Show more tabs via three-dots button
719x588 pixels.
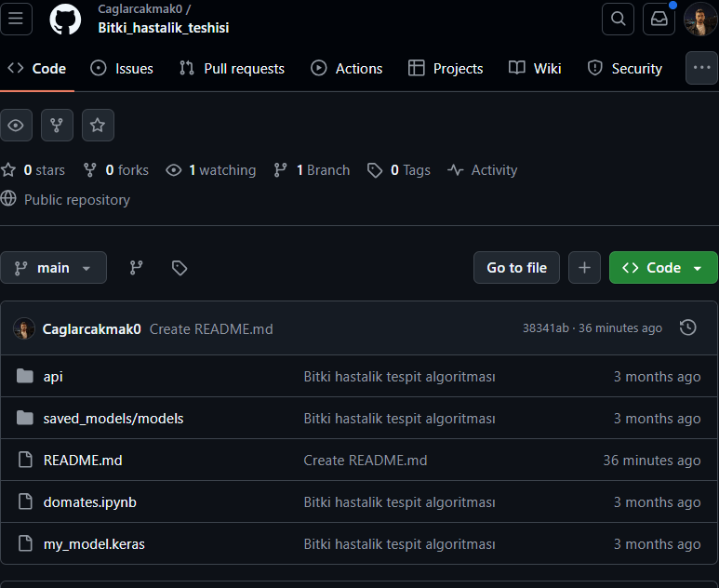tap(701, 68)
